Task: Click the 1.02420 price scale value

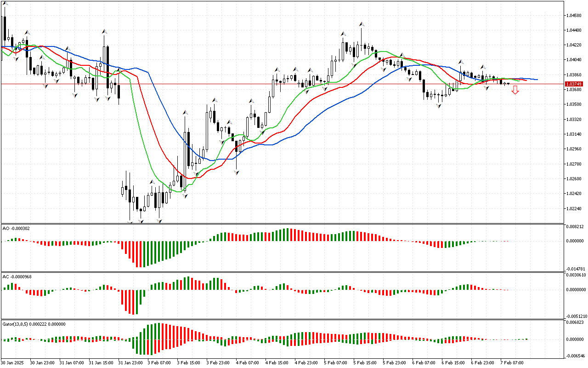Action: tap(575, 194)
